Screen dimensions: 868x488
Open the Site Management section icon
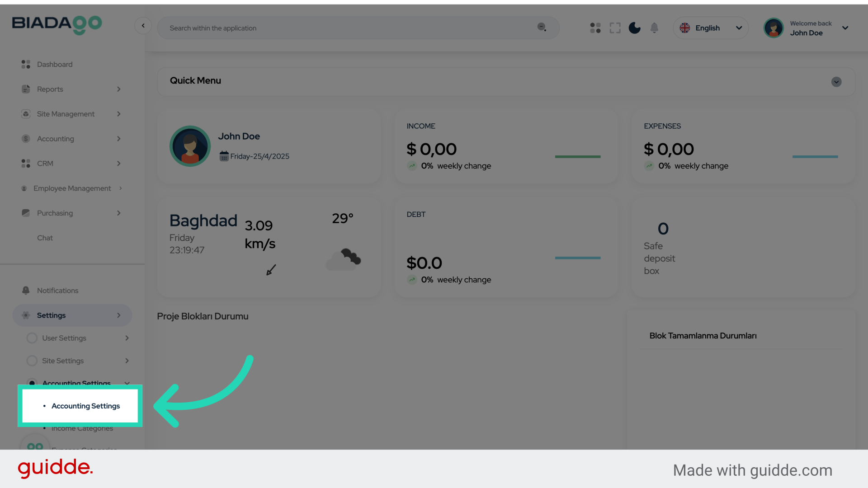26,114
